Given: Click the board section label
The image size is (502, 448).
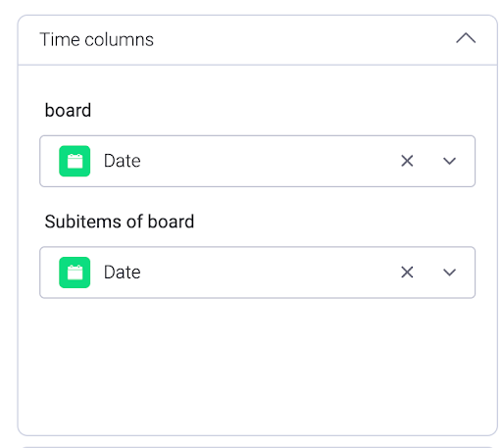Looking at the screenshot, I should pyautogui.click(x=68, y=110).
